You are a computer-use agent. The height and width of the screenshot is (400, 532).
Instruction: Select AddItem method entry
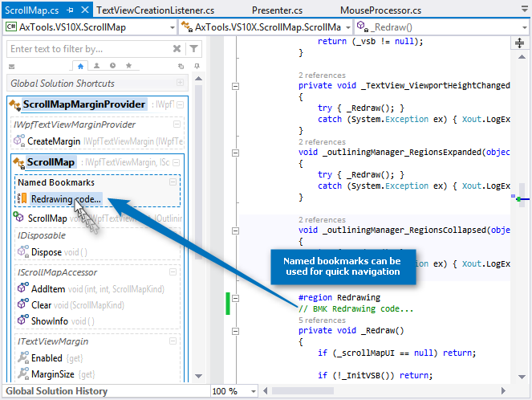(x=48, y=289)
